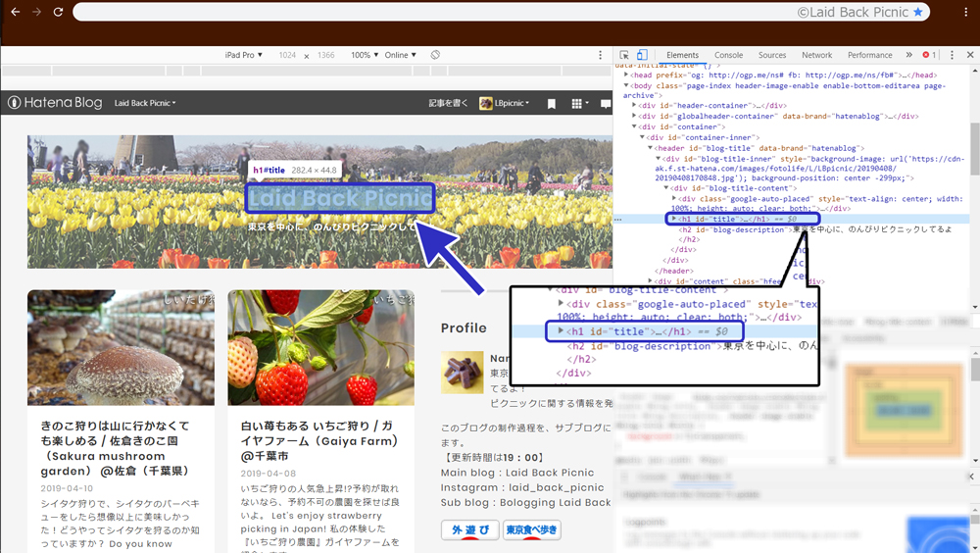
Task: Switch to the Performance tab
Action: [869, 55]
